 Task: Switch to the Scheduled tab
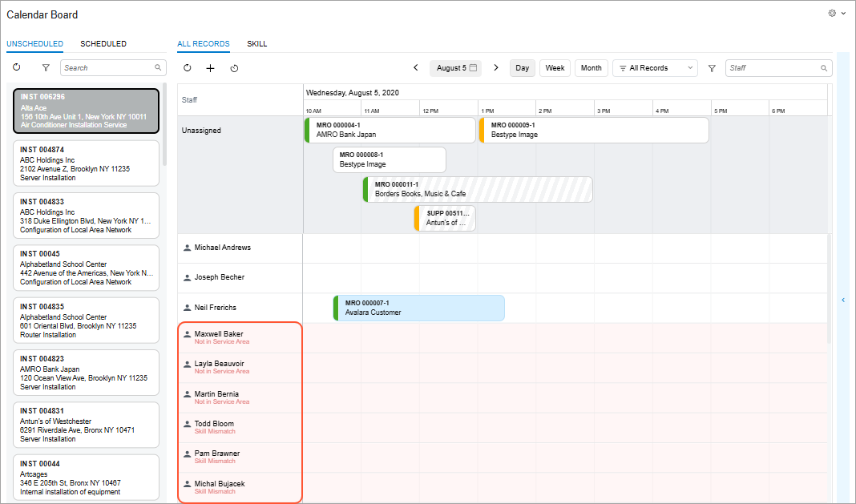pos(103,44)
